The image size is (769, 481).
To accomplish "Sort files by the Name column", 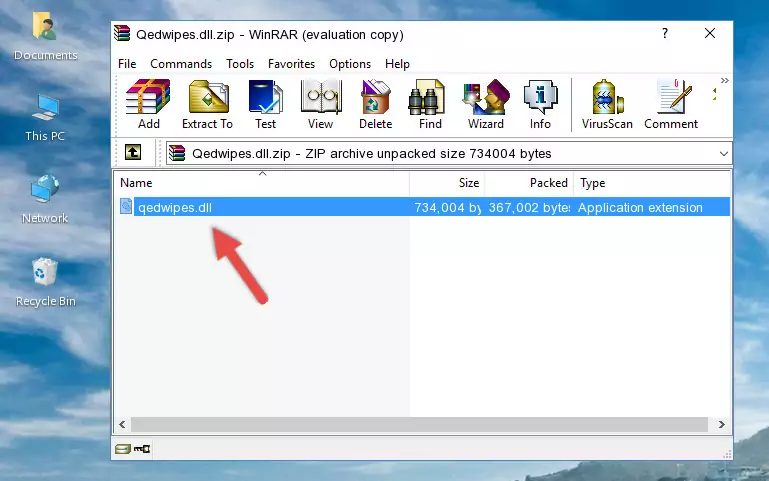I will [x=262, y=183].
